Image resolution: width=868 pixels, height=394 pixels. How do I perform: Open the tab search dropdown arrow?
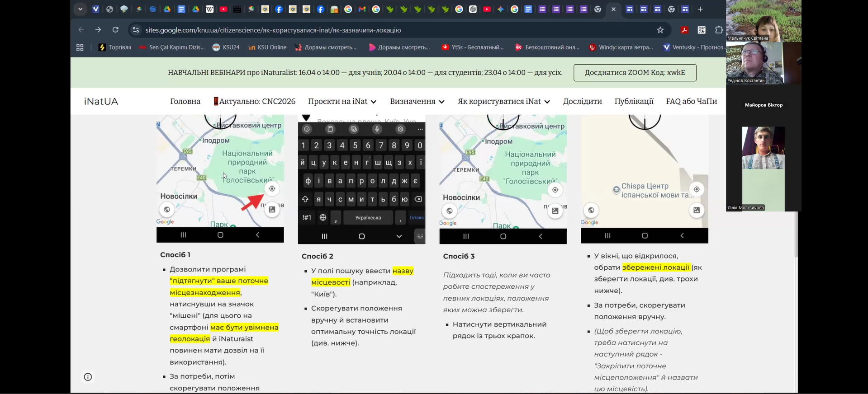point(80,9)
